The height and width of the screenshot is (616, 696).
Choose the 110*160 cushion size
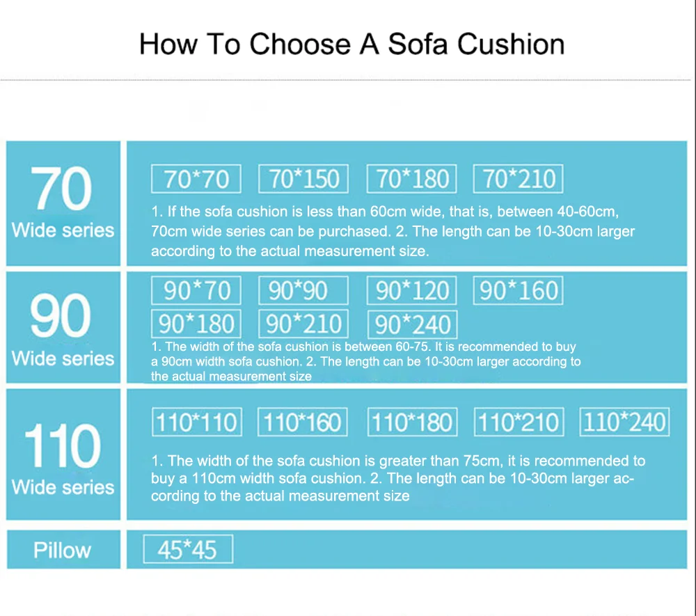[303, 422]
